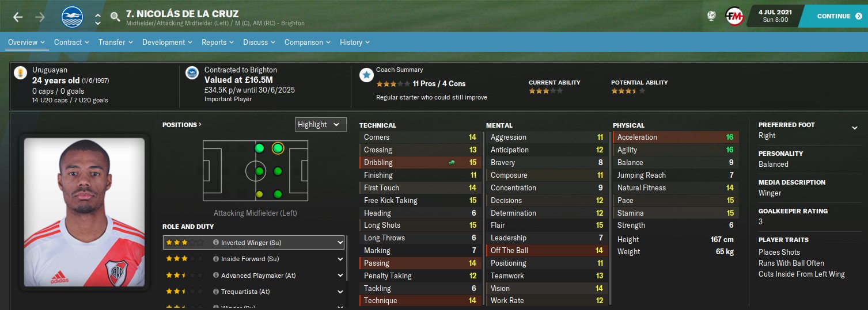Click the search magnifier icon
The height and width of the screenshot is (310, 868).
(115, 17)
